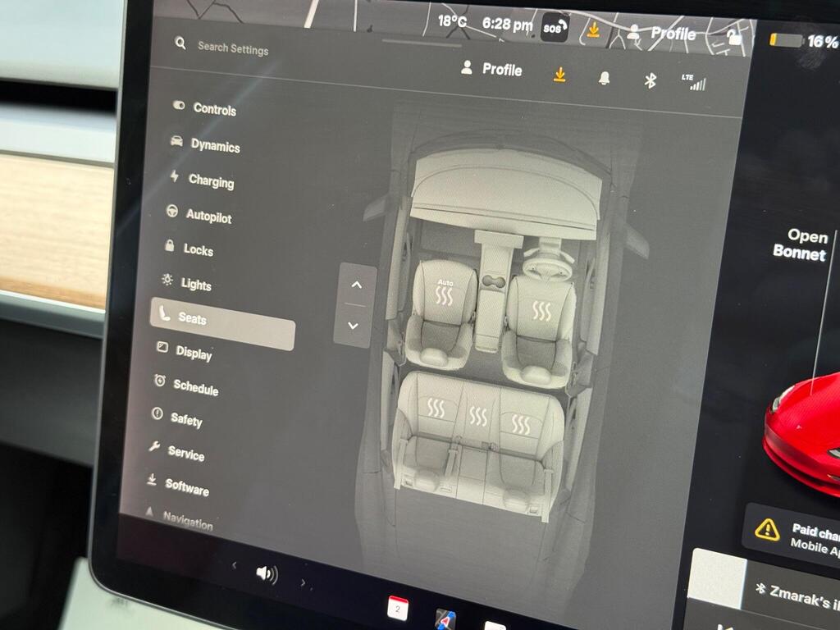The height and width of the screenshot is (630, 840).
Task: Tap the lock icon in the top status bar
Action: click(734, 37)
